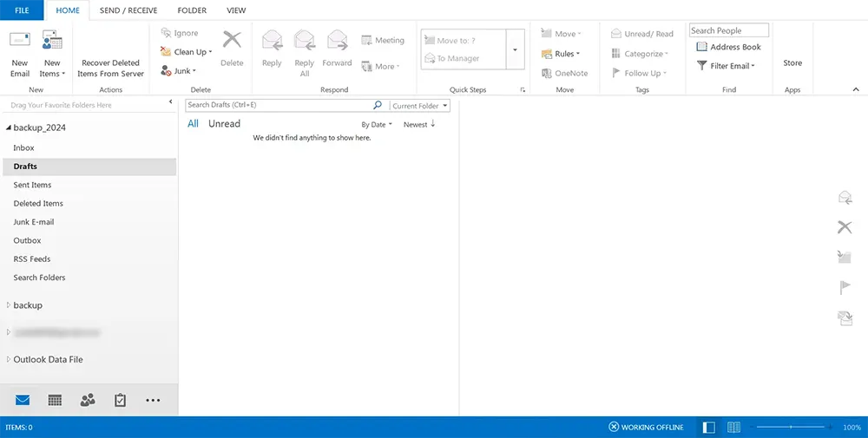
Task: Toggle Newest sort order
Action: (419, 124)
